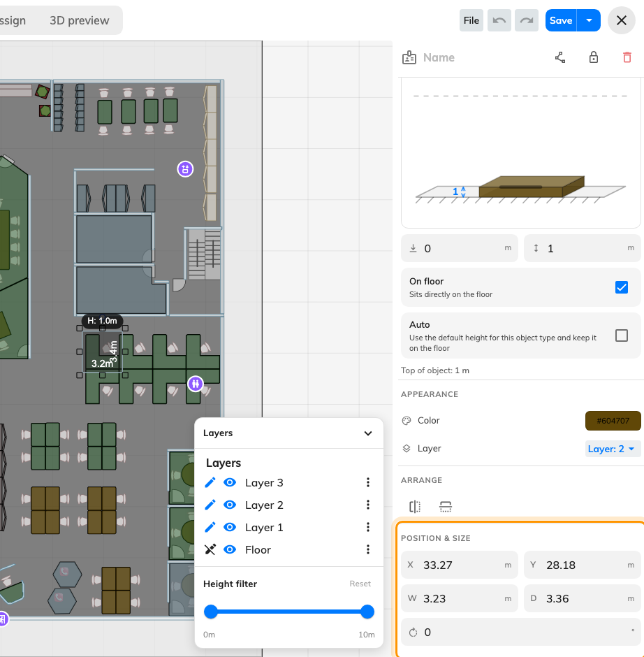Open Layer 1 more options menu
This screenshot has width=644, height=657.
click(x=368, y=527)
